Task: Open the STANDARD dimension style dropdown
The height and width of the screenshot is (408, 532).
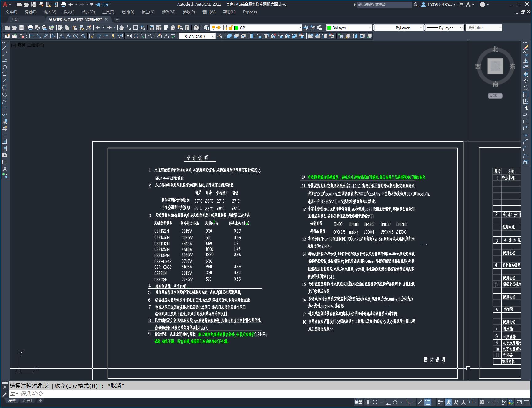Action: [x=213, y=36]
